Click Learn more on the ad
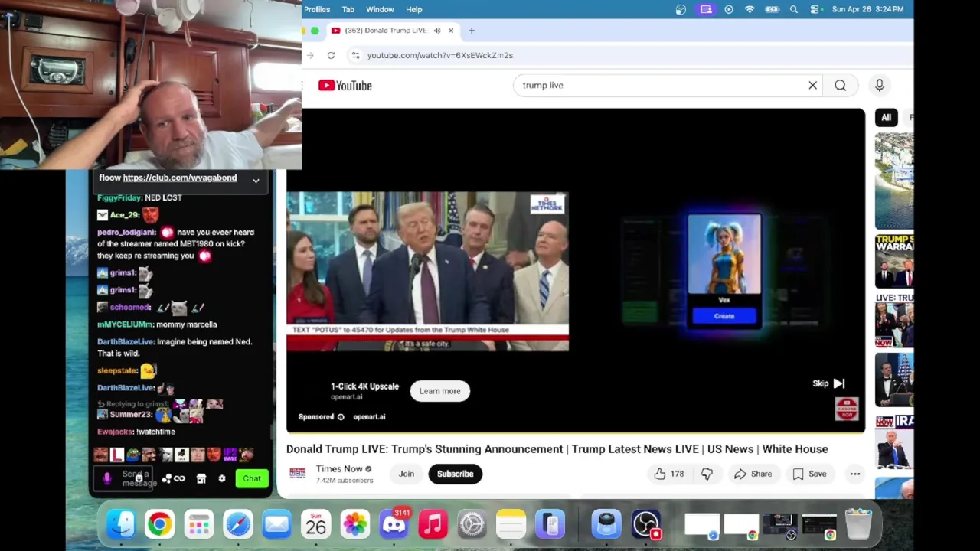 click(x=439, y=391)
